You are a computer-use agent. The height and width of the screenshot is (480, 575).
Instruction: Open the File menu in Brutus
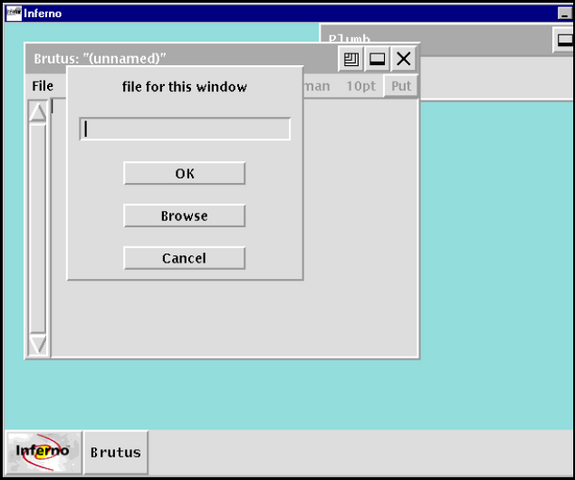[43, 86]
